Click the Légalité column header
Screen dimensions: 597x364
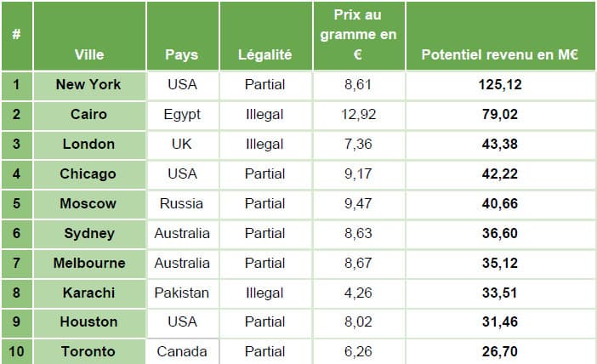pos(265,54)
